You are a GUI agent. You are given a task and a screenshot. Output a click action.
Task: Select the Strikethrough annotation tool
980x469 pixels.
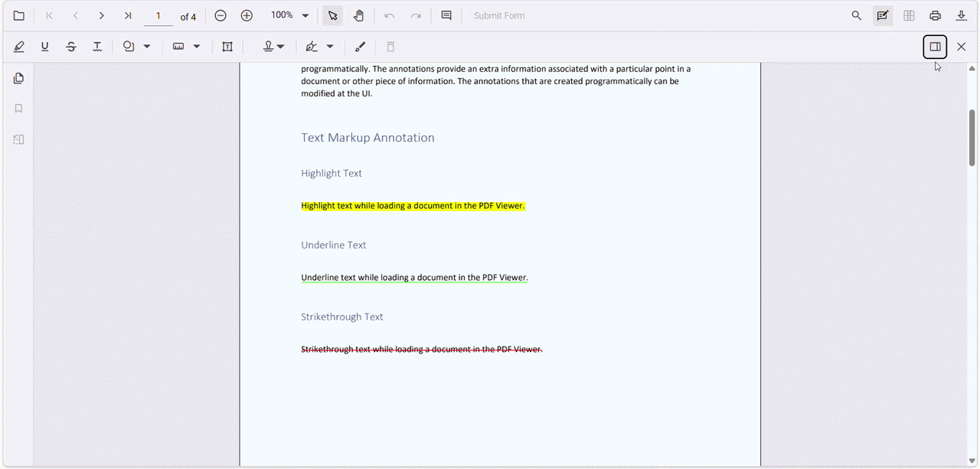pos(71,47)
